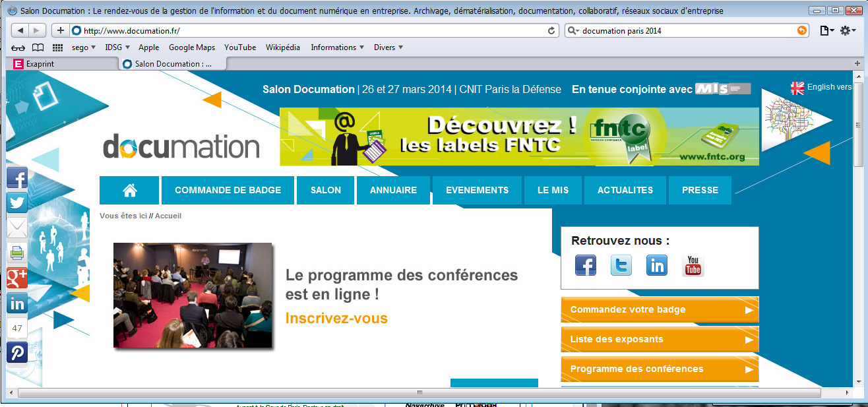Image resolution: width=868 pixels, height=407 pixels.
Task: Open the page menu icon
Action: pos(826,30)
